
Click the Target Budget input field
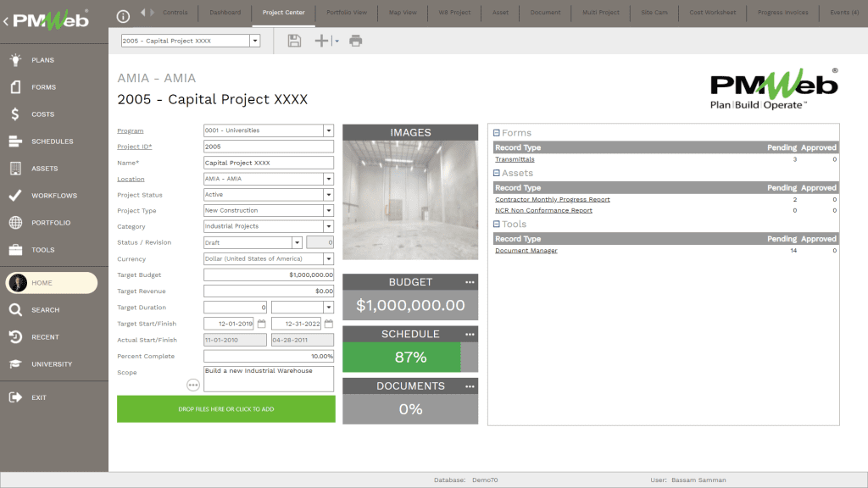(x=269, y=275)
